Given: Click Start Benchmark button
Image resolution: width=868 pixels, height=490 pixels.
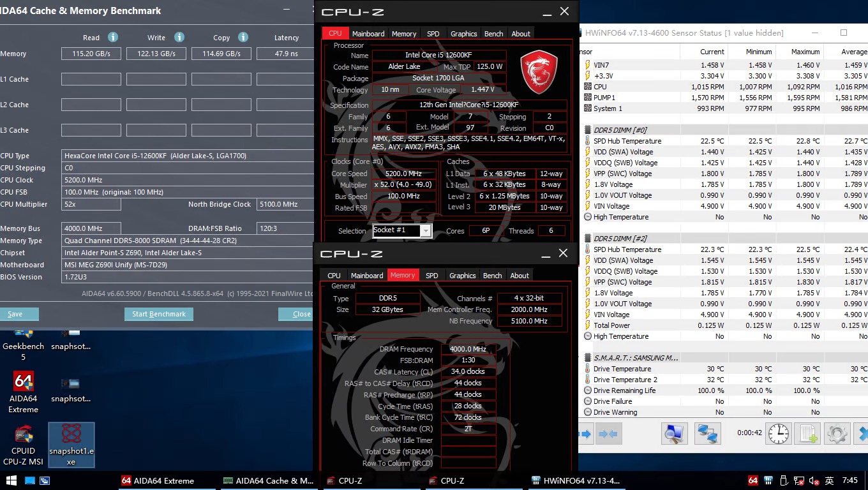Looking at the screenshot, I should 159,314.
